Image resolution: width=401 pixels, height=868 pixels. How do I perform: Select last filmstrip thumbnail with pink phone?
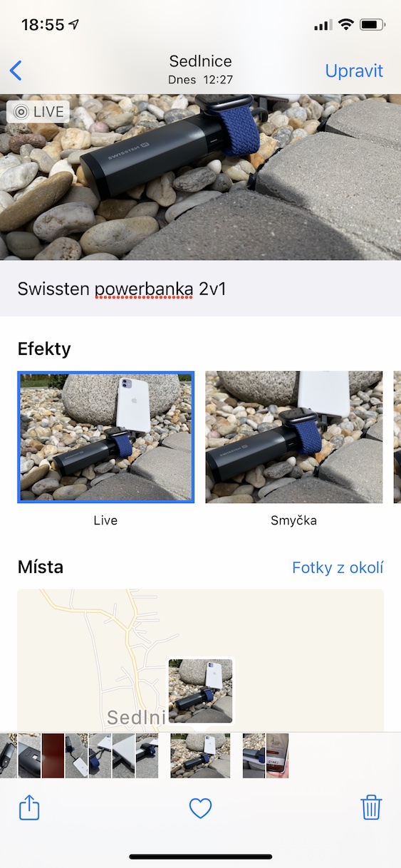coord(277,755)
